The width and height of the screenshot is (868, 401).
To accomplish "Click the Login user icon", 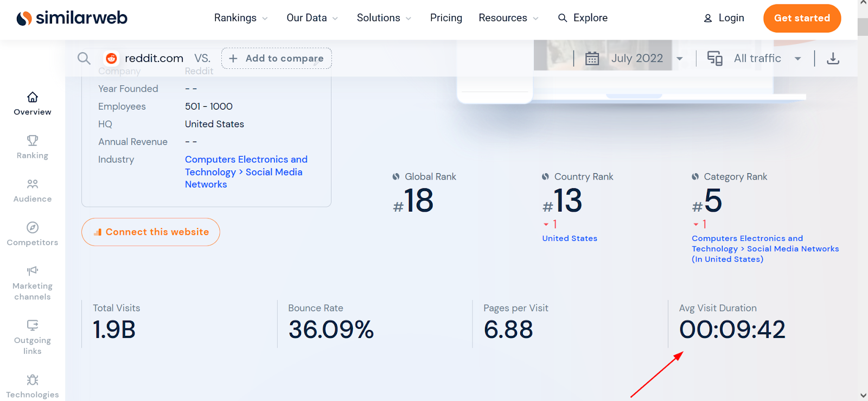I will 708,18.
